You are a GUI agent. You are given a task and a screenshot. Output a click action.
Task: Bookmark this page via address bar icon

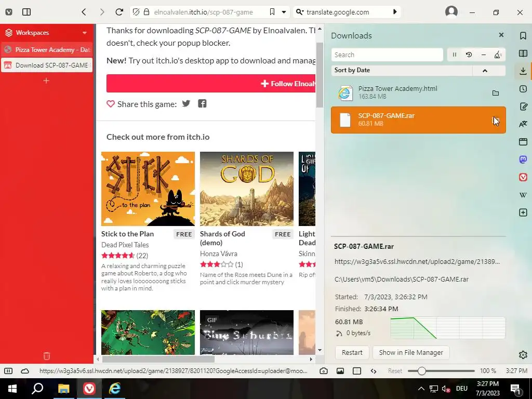[272, 12]
